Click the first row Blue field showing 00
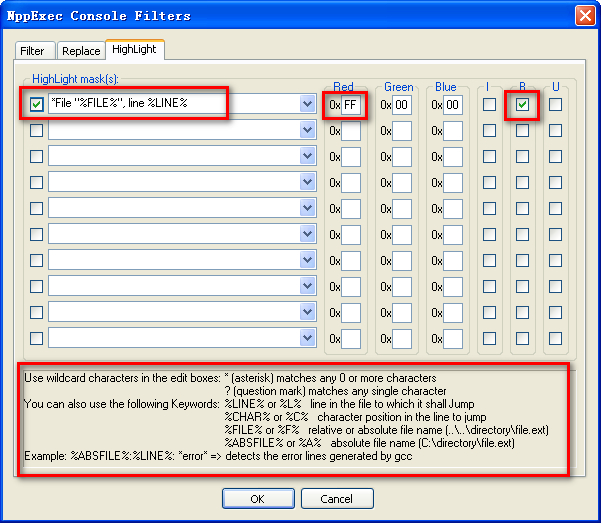601x523 pixels. click(453, 105)
